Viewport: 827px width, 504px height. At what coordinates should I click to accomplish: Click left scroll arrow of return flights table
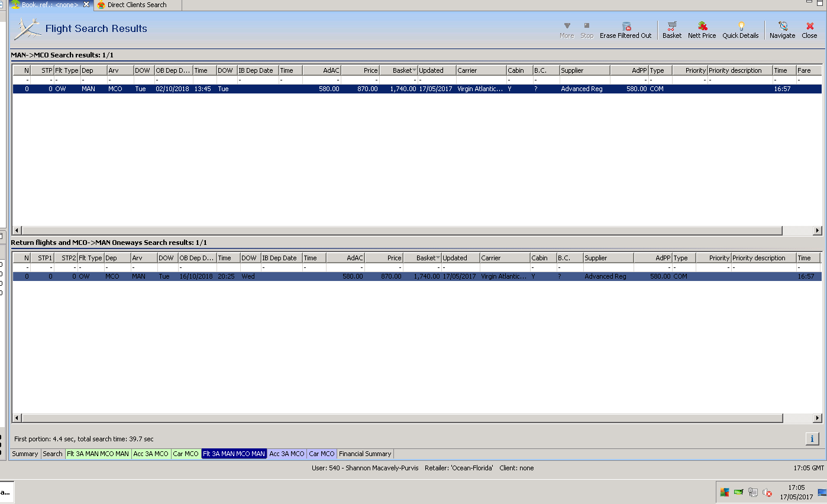17,418
